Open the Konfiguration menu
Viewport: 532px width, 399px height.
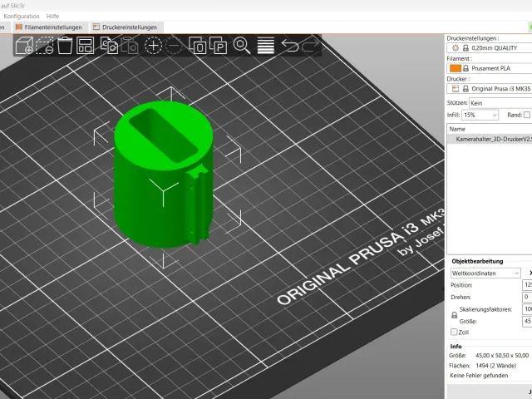point(22,16)
